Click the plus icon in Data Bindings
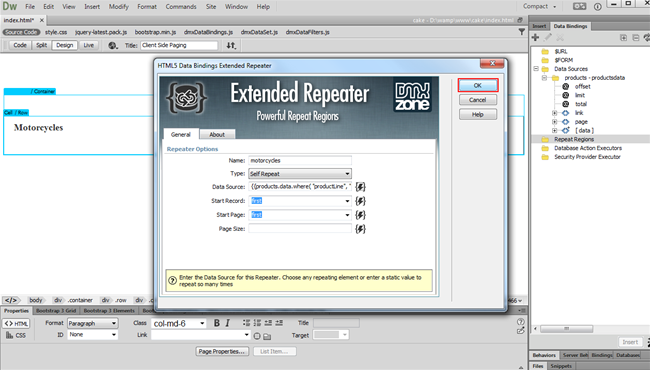Screen dimensions: 650x370 [536, 38]
